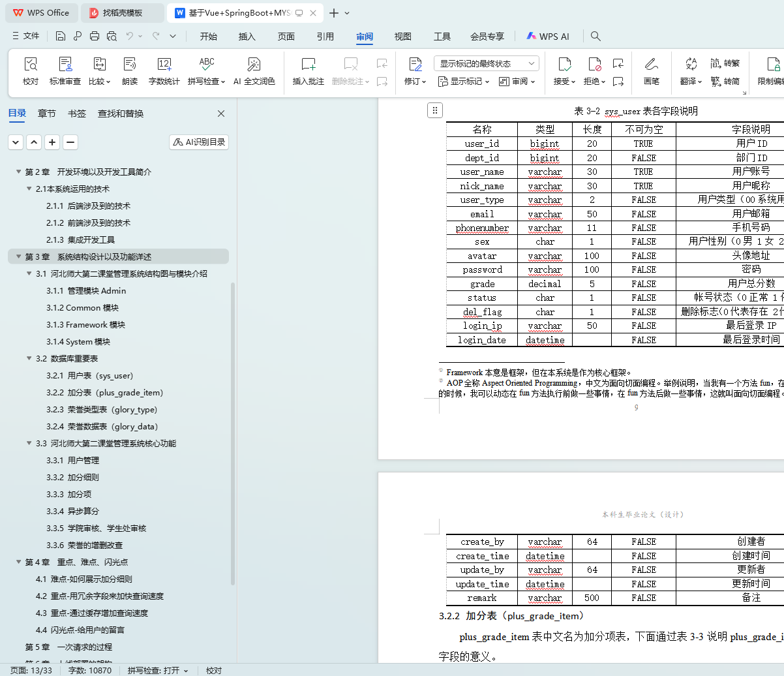
Task: Open the 比较 compare documents tool
Action: [99, 71]
